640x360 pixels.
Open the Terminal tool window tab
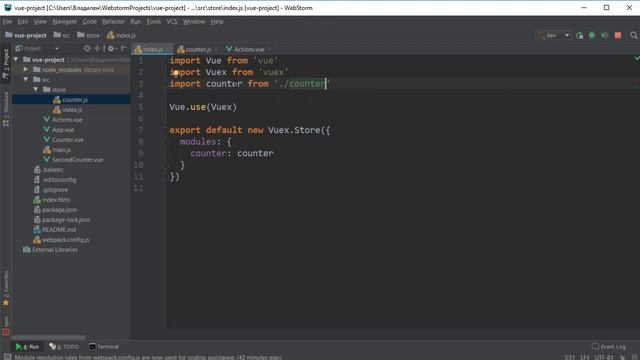104,347
